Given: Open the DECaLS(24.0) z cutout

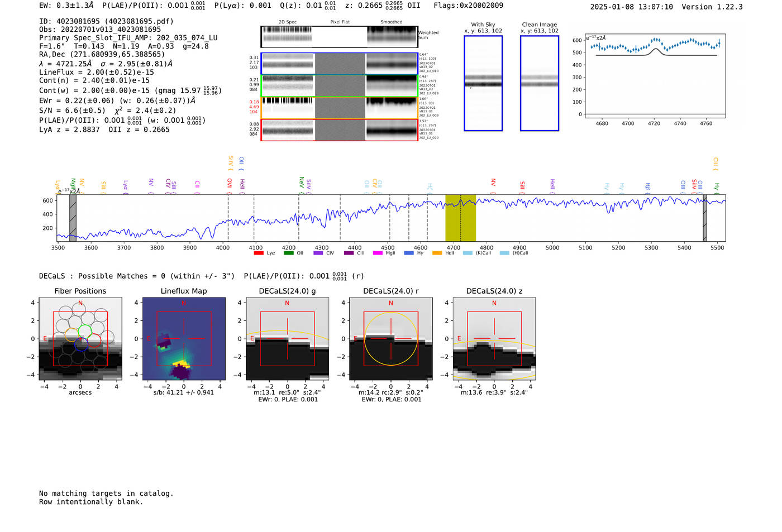Looking at the screenshot, I should point(494,339).
